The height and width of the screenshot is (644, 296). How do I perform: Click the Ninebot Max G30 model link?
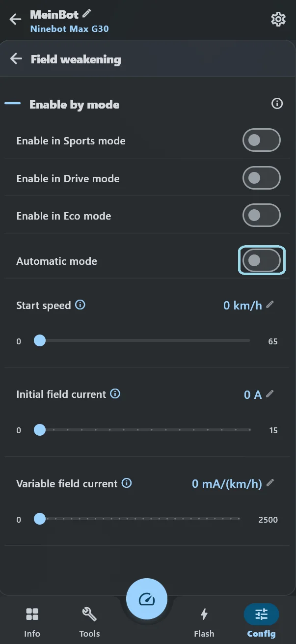(69, 28)
